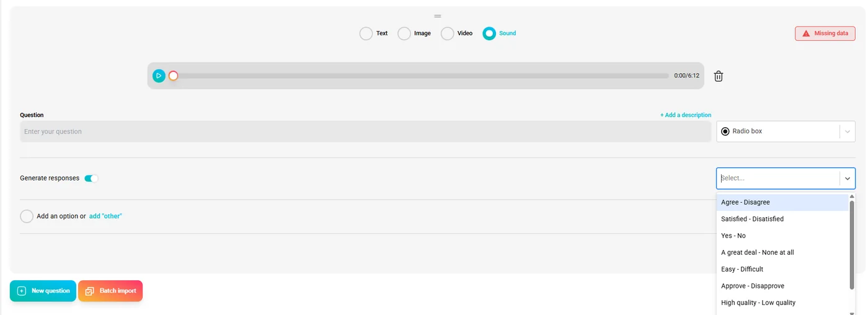The width and height of the screenshot is (868, 315).
Task: Click Enter your question field
Action: tap(366, 131)
